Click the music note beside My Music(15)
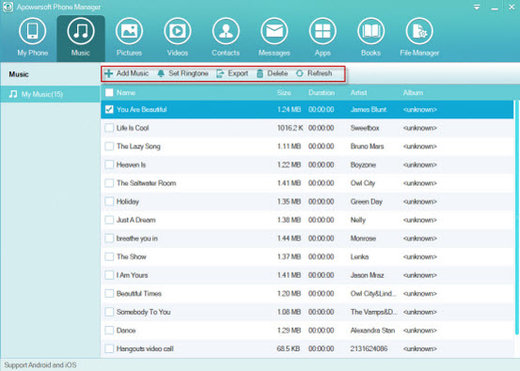The width and height of the screenshot is (520, 371). (x=13, y=94)
